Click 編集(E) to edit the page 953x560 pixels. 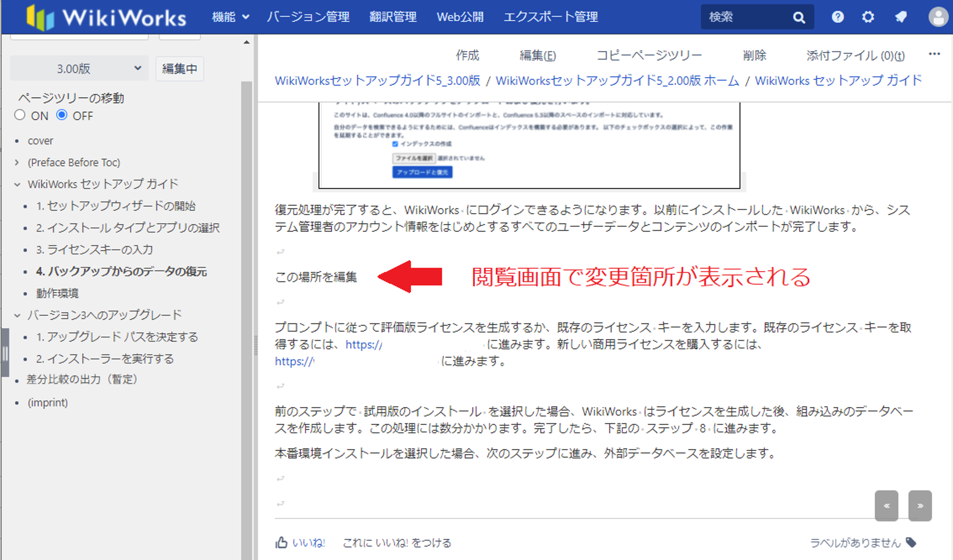(x=537, y=55)
